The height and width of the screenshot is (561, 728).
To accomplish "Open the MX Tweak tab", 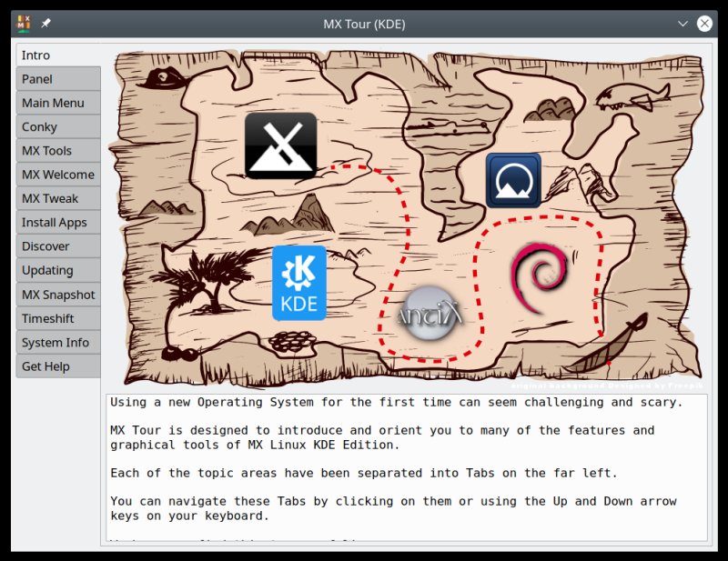I will (x=58, y=198).
